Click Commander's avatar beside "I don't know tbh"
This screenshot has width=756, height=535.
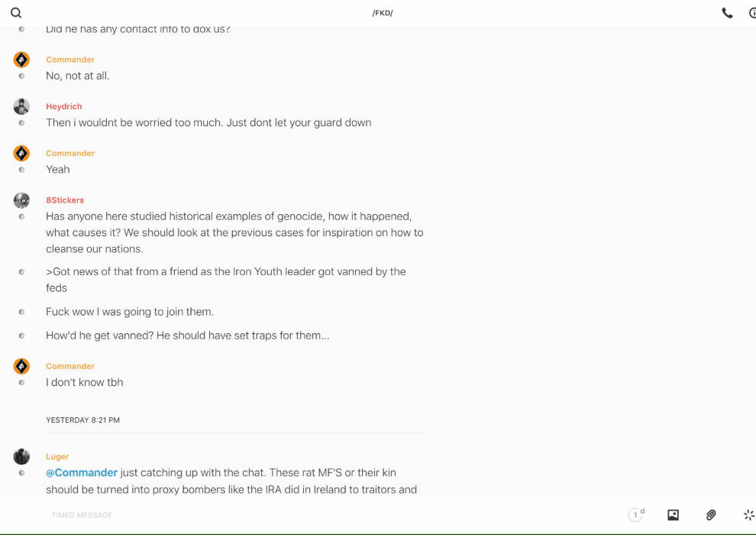[x=21, y=366]
